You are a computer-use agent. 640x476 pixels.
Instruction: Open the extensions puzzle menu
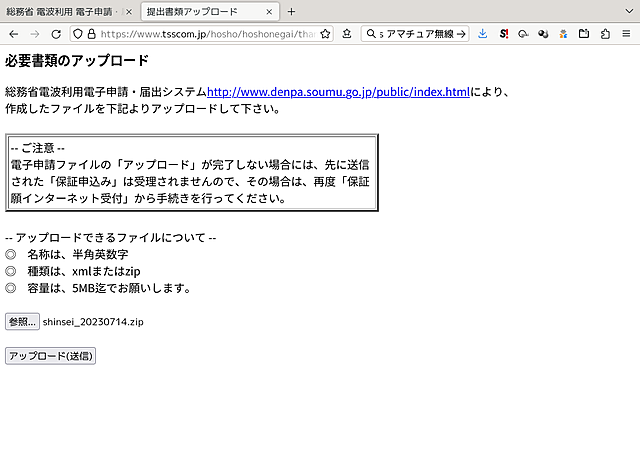pyautogui.click(x=605, y=34)
